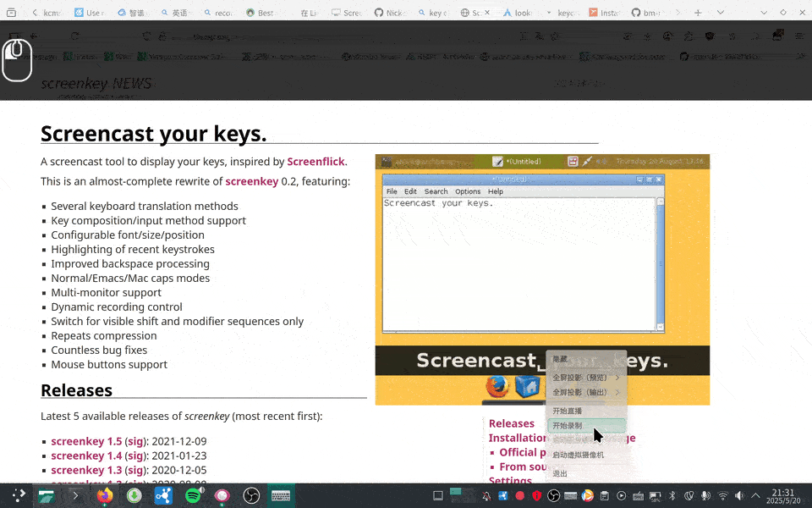
Task: Click the 'Releases' section heading
Action: (77, 390)
